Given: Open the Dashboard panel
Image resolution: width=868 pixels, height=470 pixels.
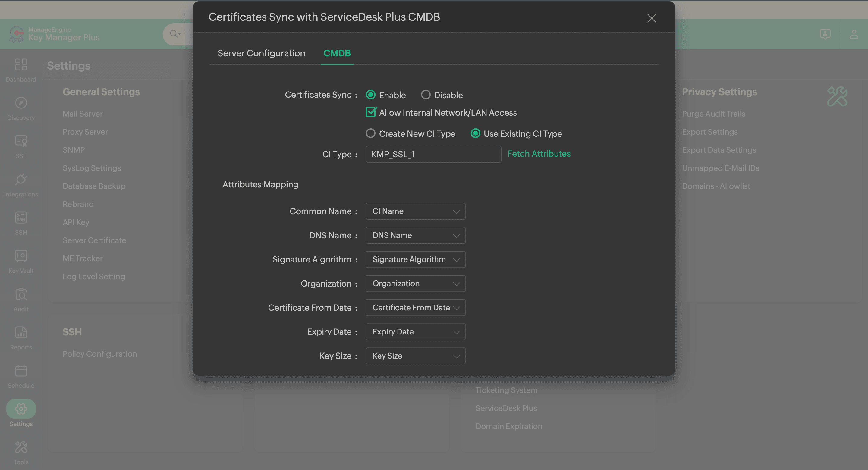Looking at the screenshot, I should (x=21, y=70).
